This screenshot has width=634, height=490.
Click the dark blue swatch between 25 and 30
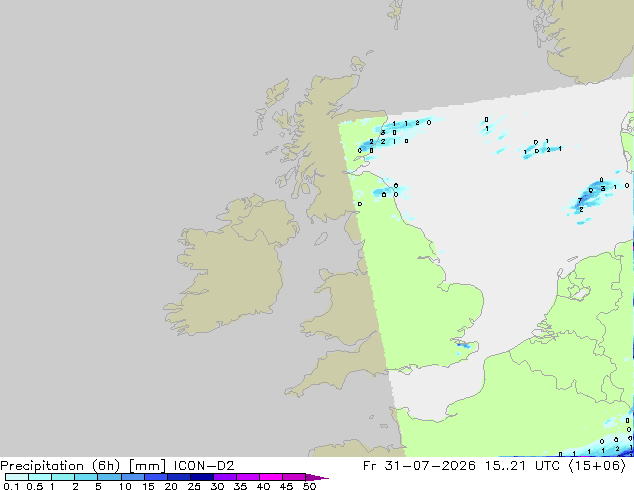(202, 477)
